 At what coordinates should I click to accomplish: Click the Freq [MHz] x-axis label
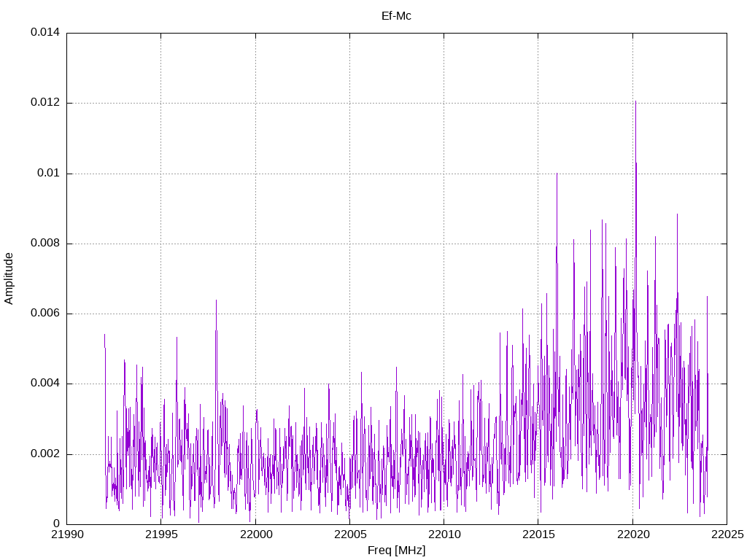pyautogui.click(x=396, y=551)
